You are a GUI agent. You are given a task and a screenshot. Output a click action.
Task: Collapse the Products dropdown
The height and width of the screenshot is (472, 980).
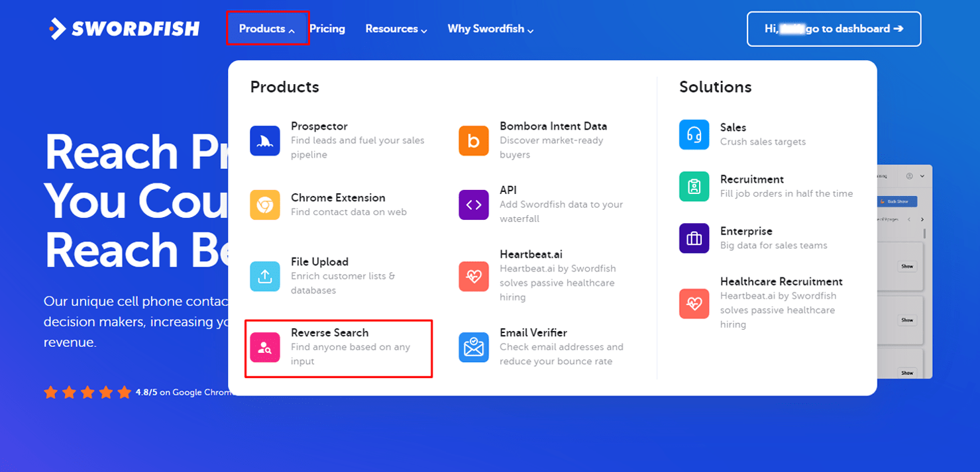click(x=268, y=28)
